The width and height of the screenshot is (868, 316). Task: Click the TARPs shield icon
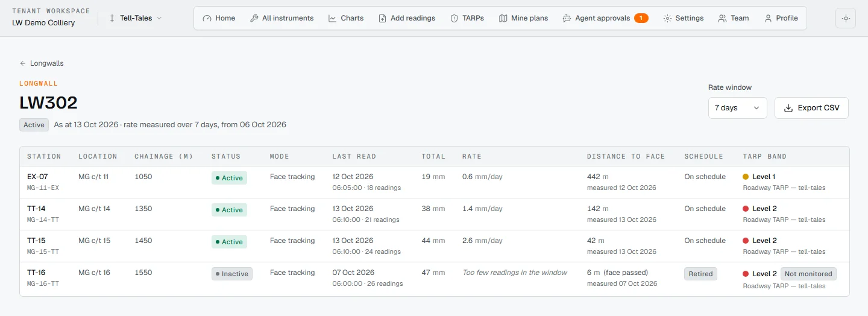click(x=454, y=18)
